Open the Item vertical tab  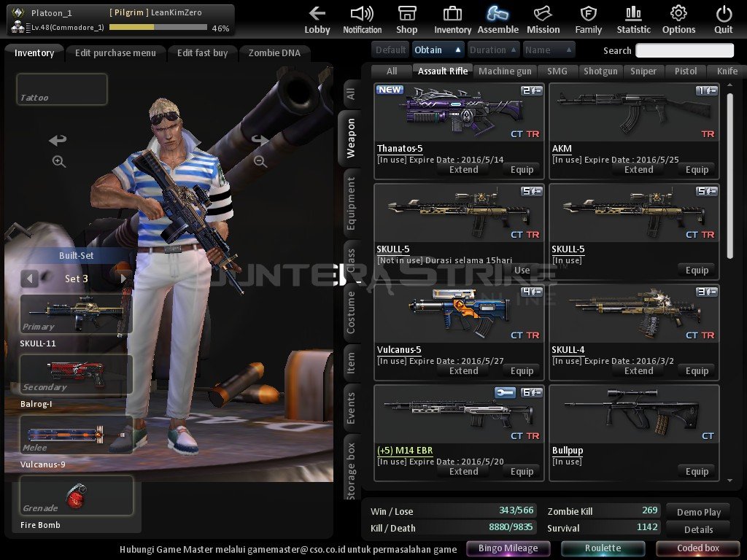tap(351, 363)
